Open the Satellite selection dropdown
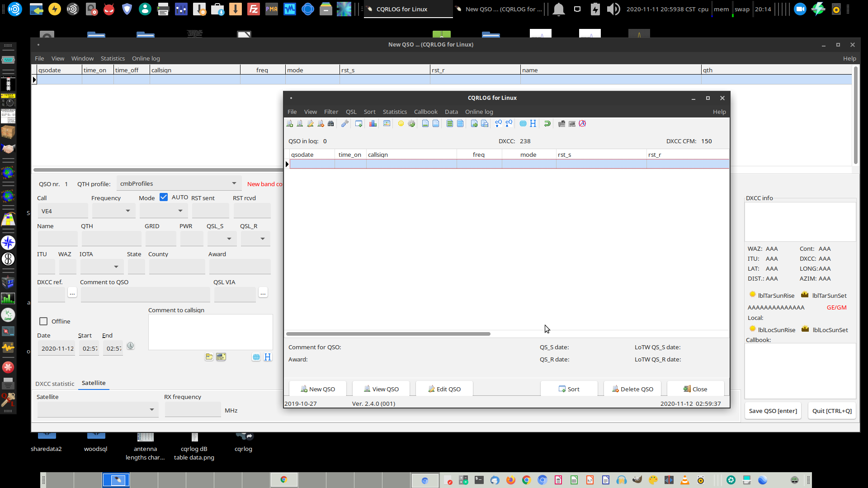Image resolution: width=868 pixels, height=488 pixels. click(98, 409)
